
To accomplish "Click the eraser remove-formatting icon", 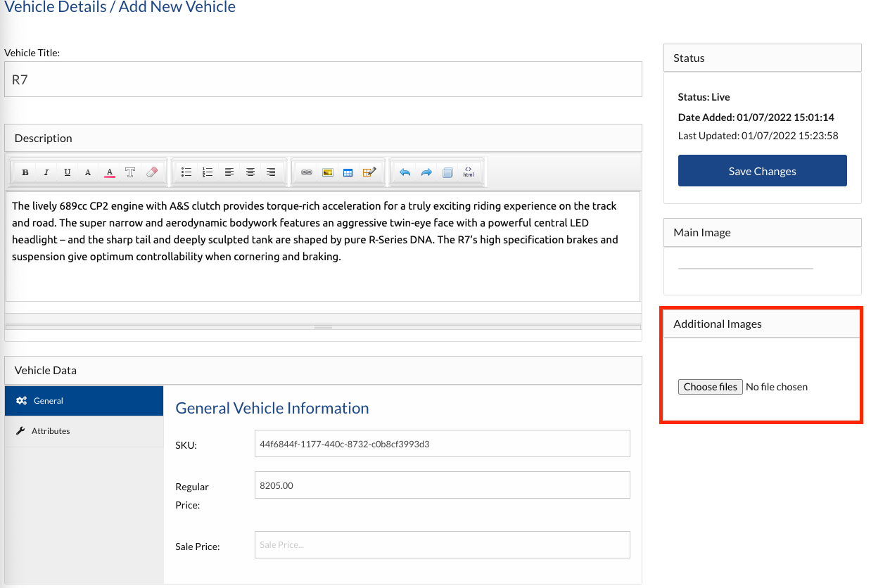I will point(151,172).
